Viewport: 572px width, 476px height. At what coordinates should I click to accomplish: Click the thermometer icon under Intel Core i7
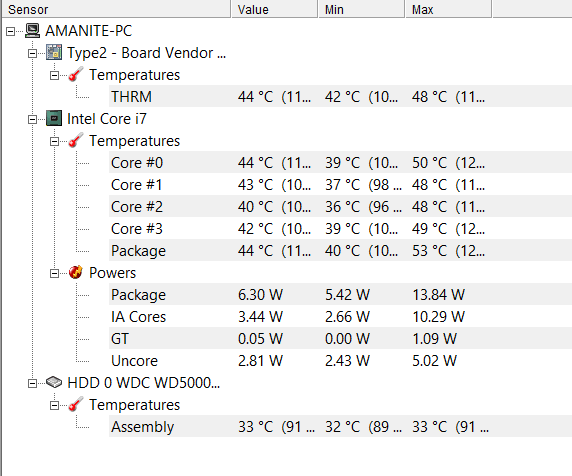[x=76, y=140]
